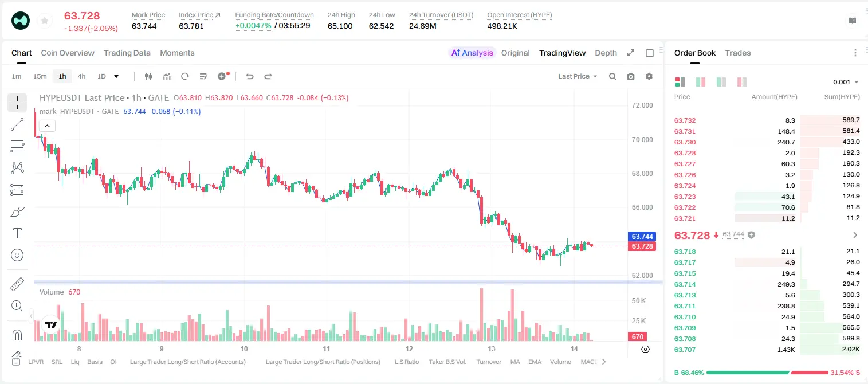Open the Last Price dropdown
This screenshot has width=868, height=384.
pos(578,76)
